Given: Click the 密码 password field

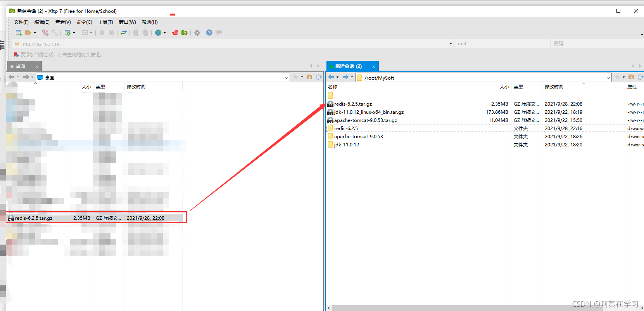Looking at the screenshot, I should point(597,44).
